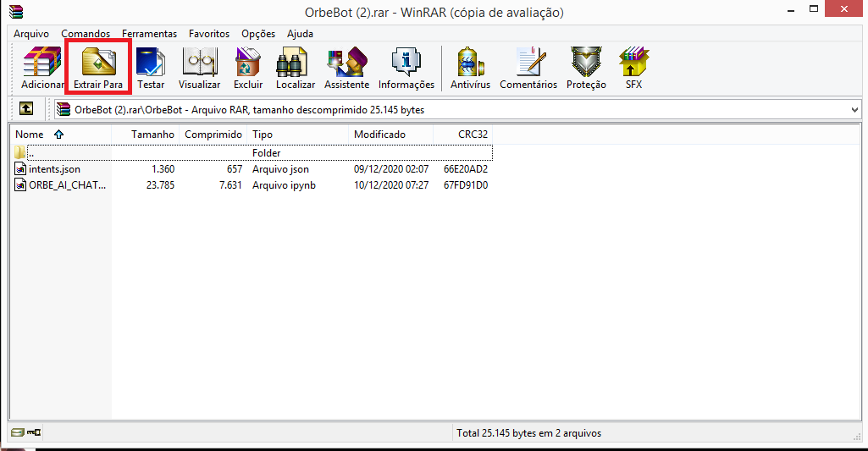Click the 'Arquivo json' type cell
The image size is (868, 451).
point(280,169)
